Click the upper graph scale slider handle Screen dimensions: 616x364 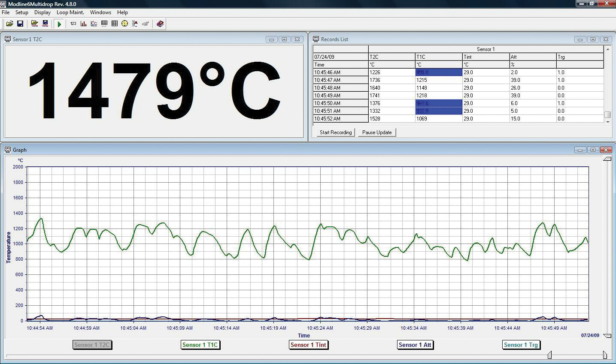tap(607, 159)
